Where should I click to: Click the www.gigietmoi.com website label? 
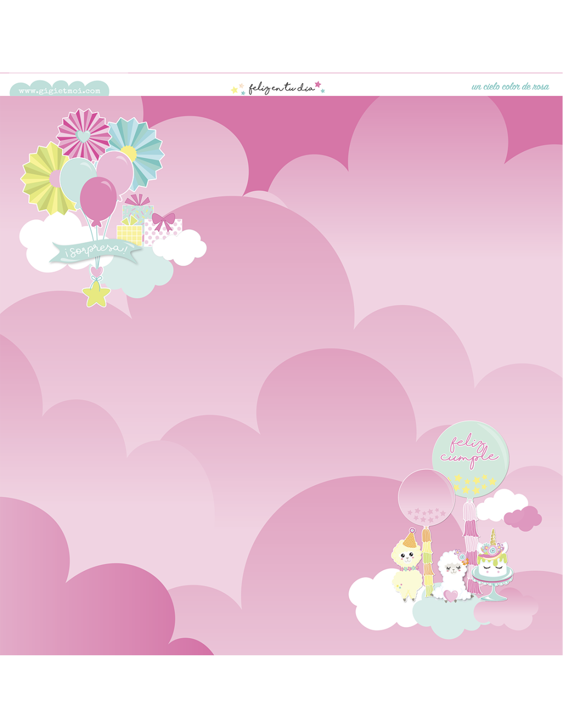tap(59, 90)
